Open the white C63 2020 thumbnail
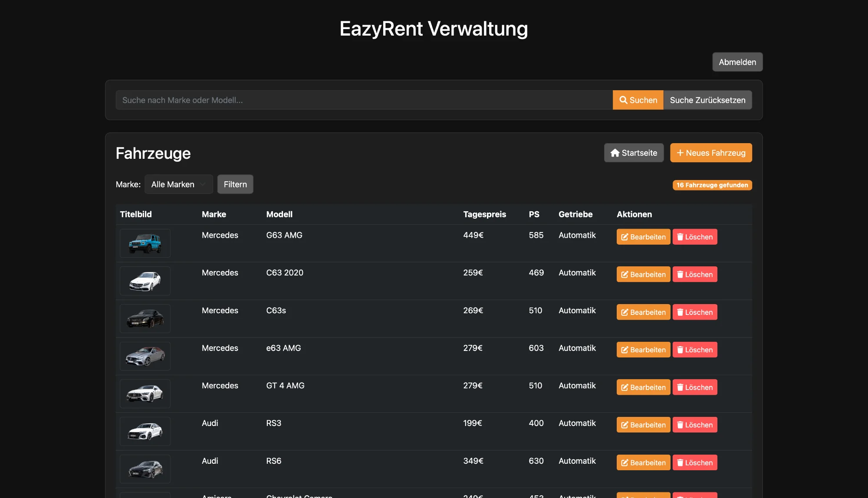This screenshot has width=868, height=498. [x=145, y=281]
